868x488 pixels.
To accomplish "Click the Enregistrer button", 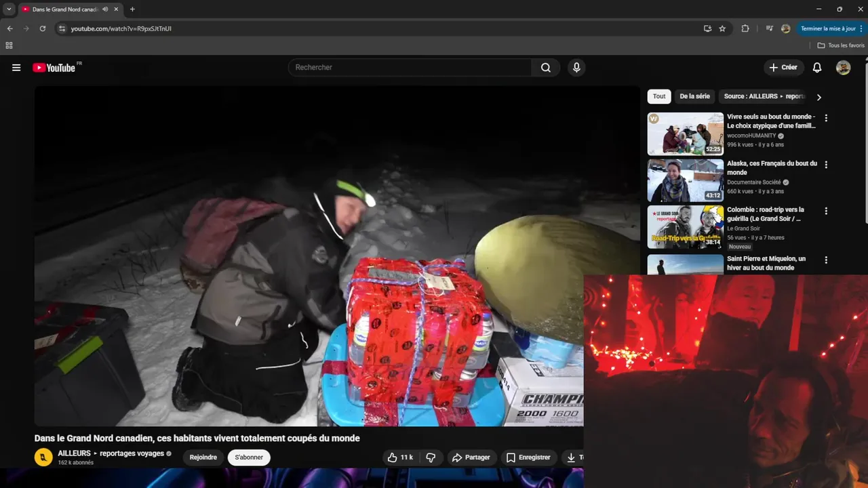I will point(529,457).
